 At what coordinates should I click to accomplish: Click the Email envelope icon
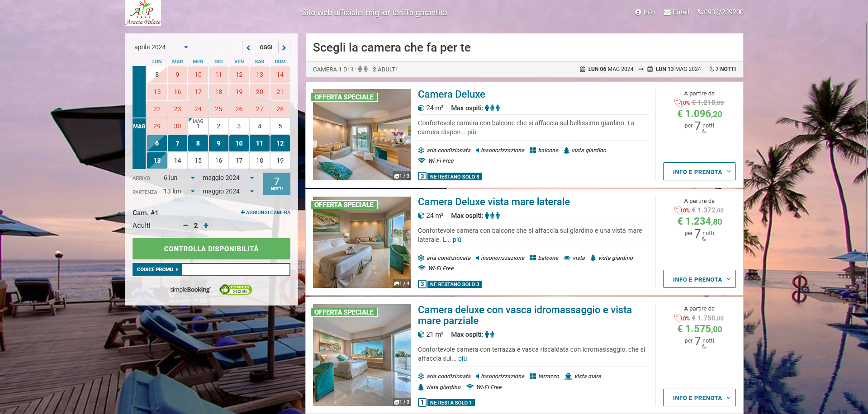(667, 12)
